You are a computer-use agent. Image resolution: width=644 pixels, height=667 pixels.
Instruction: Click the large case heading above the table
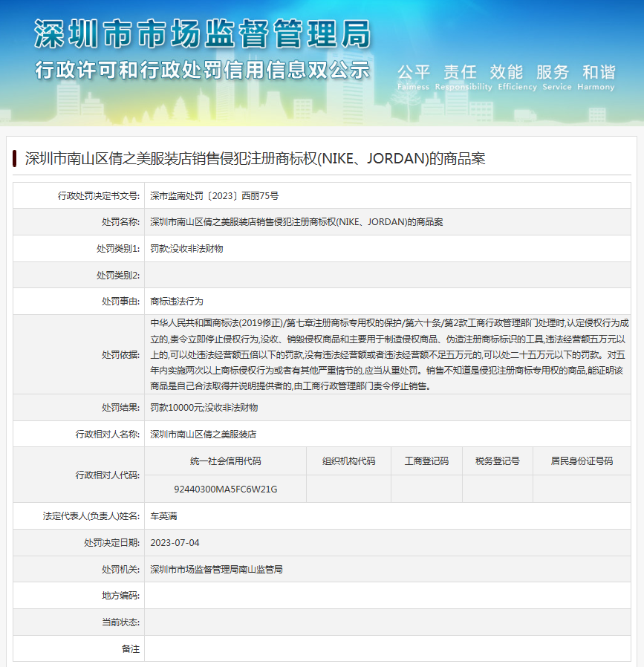click(256, 159)
